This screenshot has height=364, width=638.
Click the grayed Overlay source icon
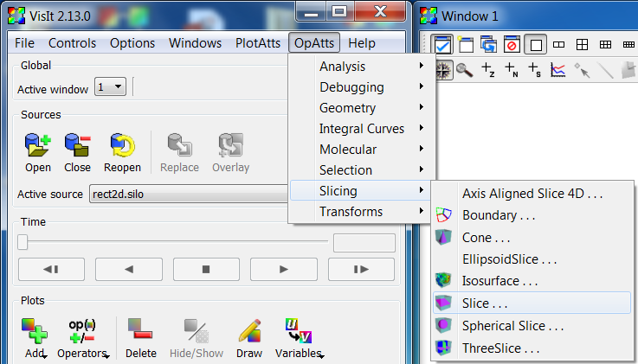(230, 145)
